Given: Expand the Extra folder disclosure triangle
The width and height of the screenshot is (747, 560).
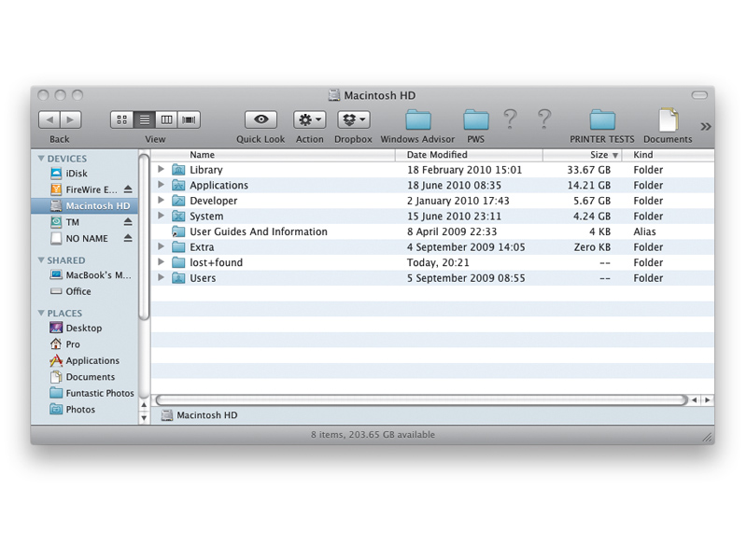Looking at the screenshot, I should 161,246.
